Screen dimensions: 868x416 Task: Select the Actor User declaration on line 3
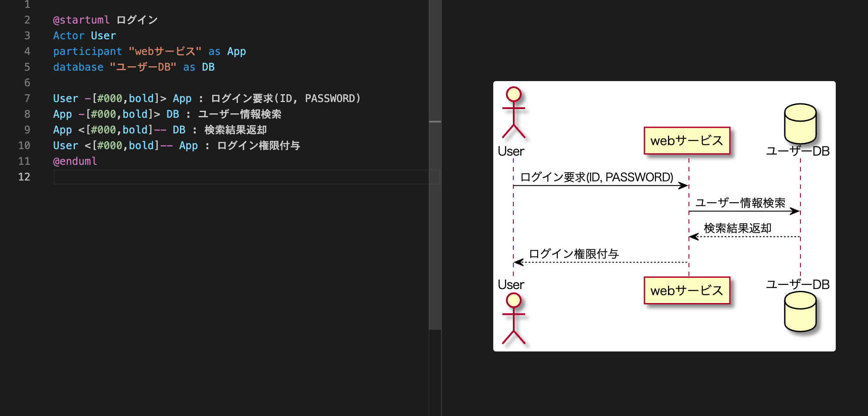click(84, 35)
